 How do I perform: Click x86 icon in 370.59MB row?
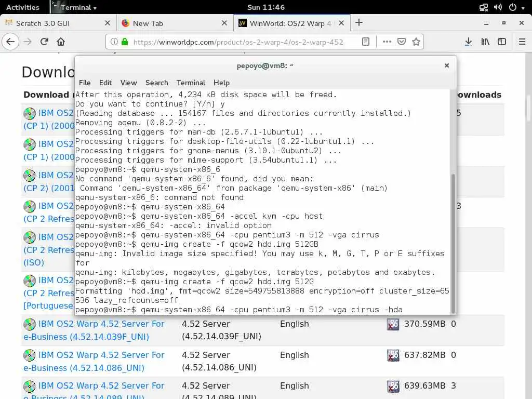pos(393,324)
